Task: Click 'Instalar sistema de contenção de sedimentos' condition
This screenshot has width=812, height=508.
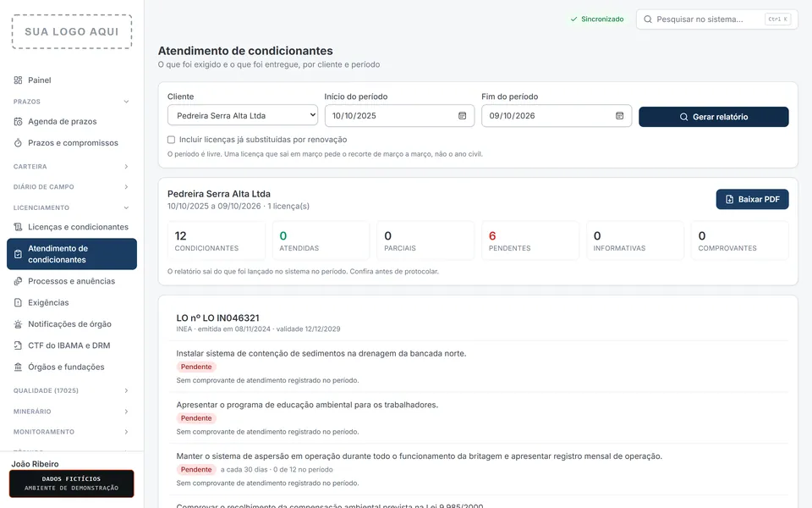Action: (x=321, y=354)
